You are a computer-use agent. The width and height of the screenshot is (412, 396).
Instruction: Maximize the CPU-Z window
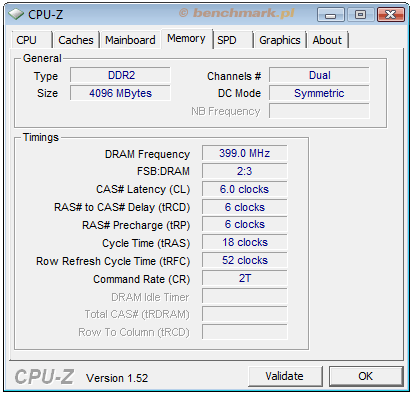click(x=360, y=15)
